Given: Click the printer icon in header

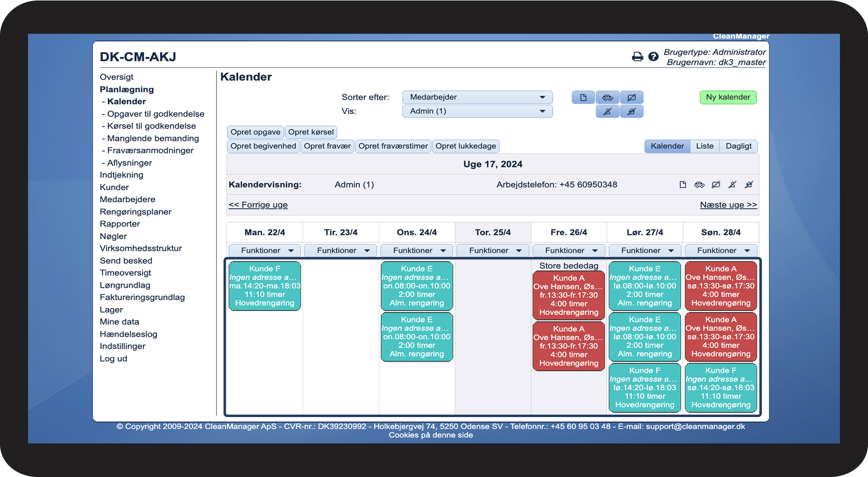Looking at the screenshot, I should click(x=637, y=56).
